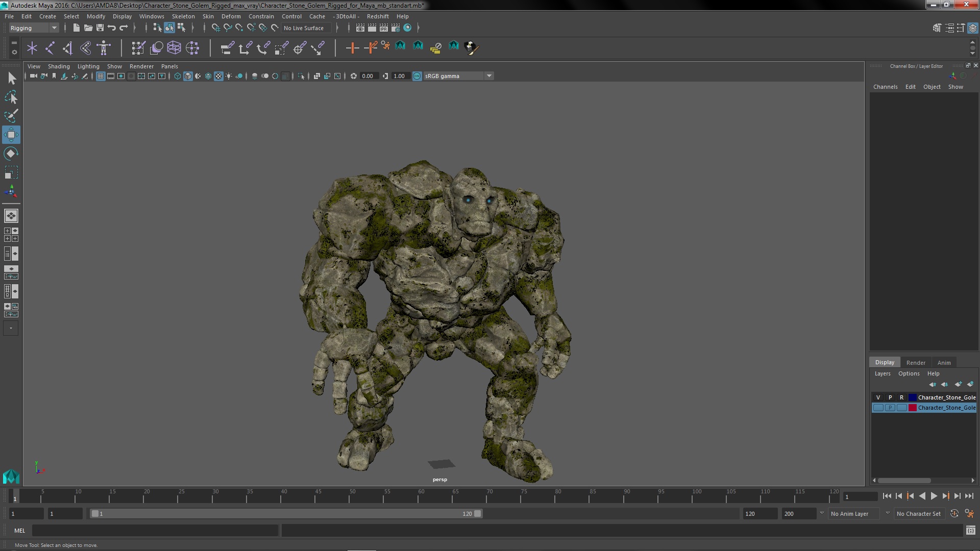
Task: Click the Save Scene icon
Action: [100, 28]
